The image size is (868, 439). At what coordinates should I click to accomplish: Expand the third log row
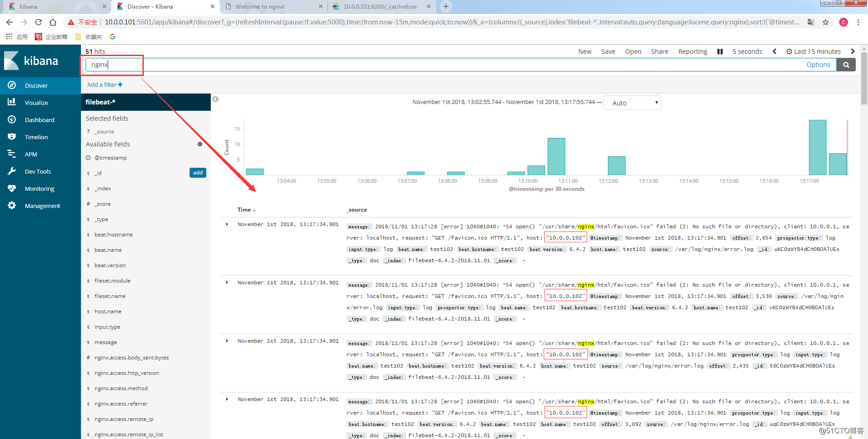tap(227, 341)
